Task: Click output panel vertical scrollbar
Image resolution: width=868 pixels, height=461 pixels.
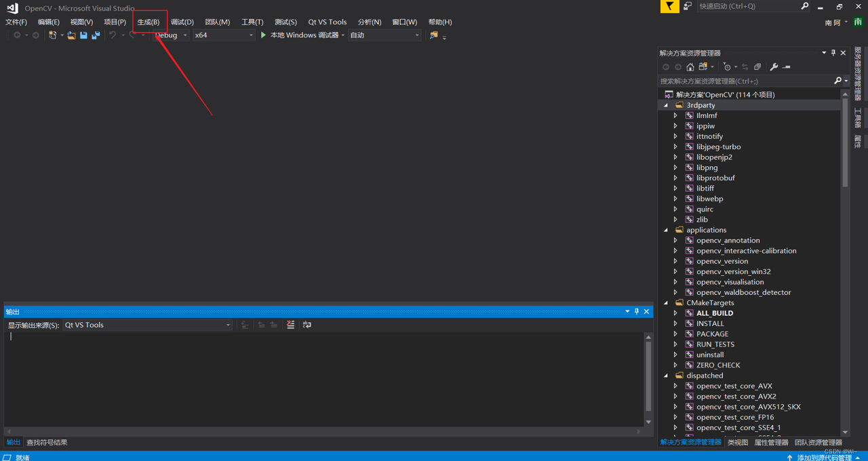Action: coord(648,376)
